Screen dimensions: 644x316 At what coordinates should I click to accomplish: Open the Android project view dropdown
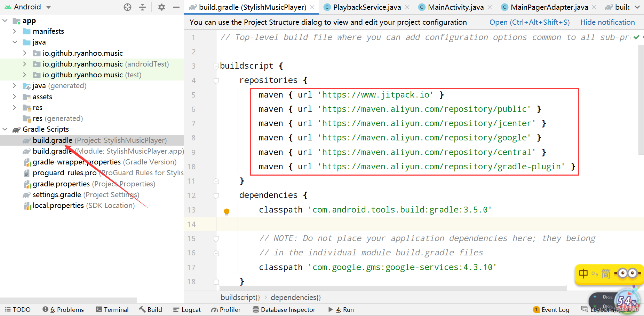tap(48, 7)
